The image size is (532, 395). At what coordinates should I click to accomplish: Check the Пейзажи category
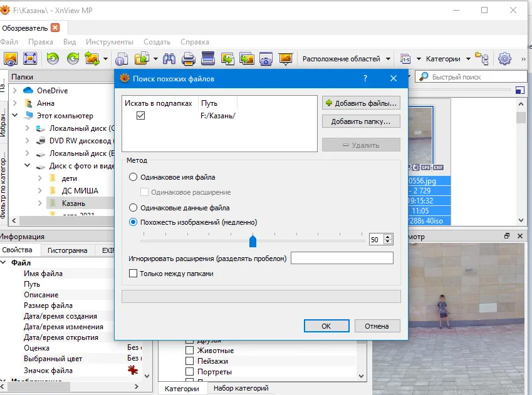point(190,361)
